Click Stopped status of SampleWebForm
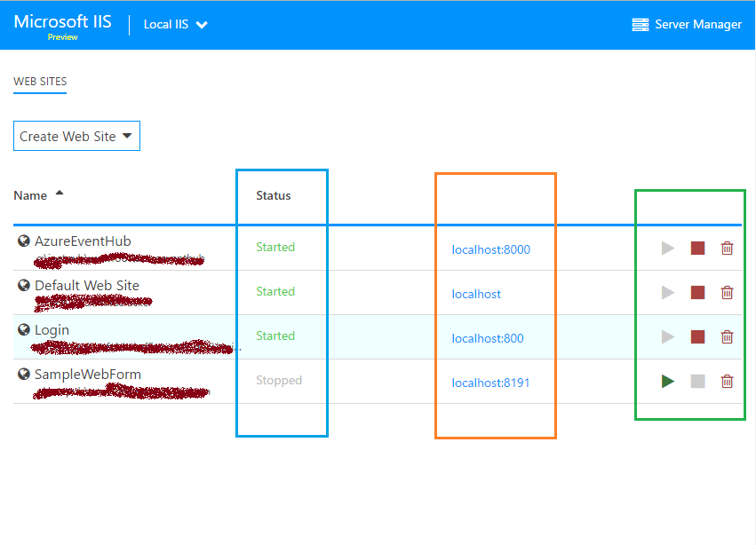Screen dimensions: 756x545 click(x=279, y=380)
